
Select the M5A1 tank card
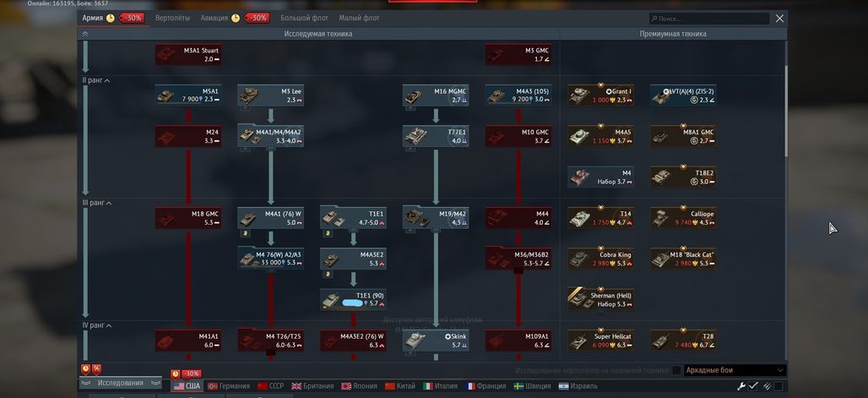pos(188,95)
